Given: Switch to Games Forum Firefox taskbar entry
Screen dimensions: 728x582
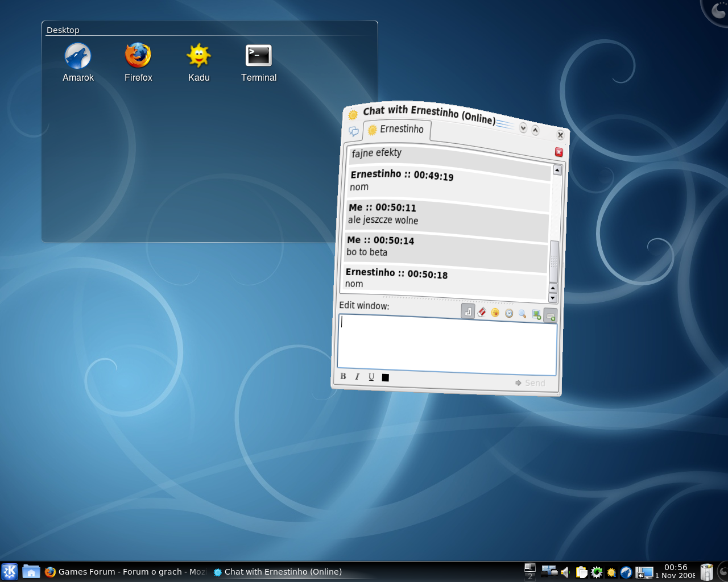Looking at the screenshot, I should point(125,572).
